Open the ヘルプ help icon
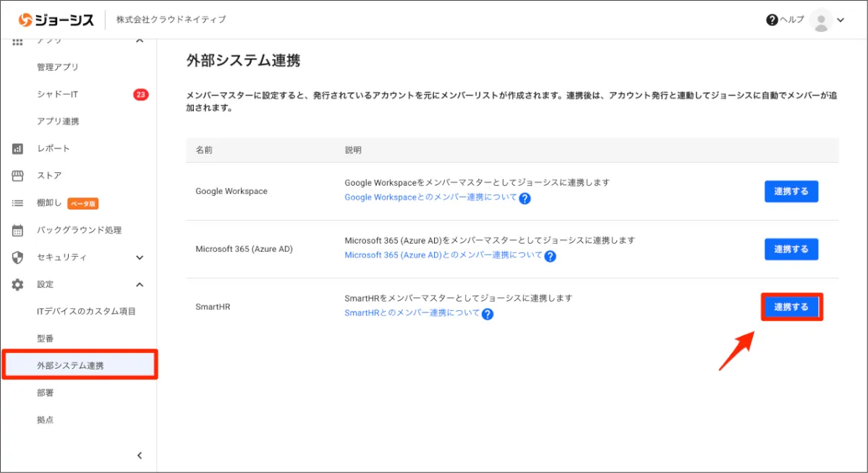 [772, 20]
